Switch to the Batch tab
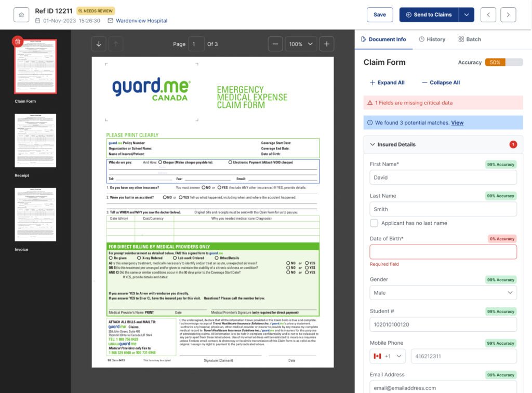Image resolution: width=532 pixels, height=393 pixels. (x=470, y=39)
